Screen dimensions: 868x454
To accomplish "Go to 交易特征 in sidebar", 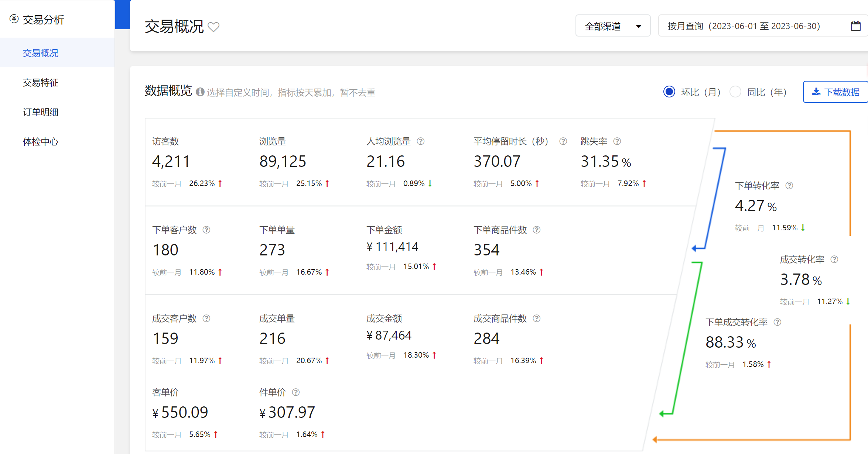I will (41, 83).
